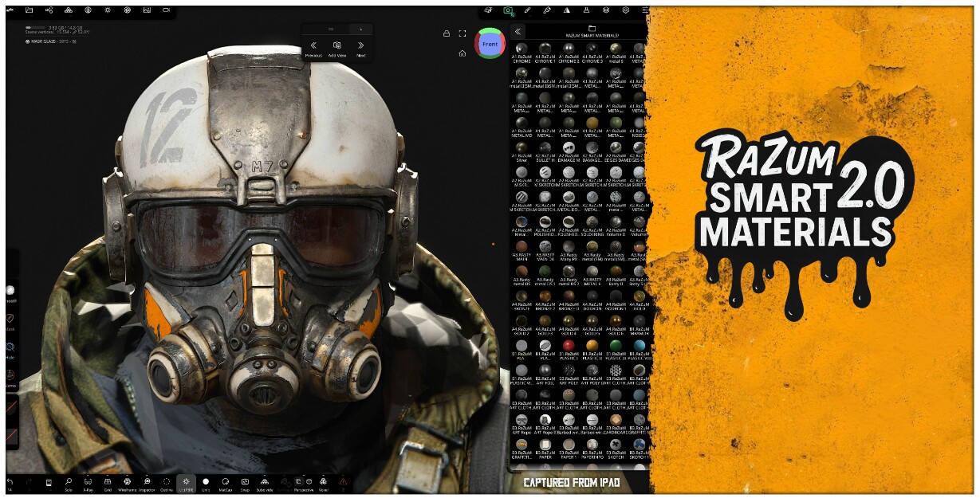This screenshot has height=502, width=980.
Task: Select the Subdivide tool
Action: click(x=264, y=484)
